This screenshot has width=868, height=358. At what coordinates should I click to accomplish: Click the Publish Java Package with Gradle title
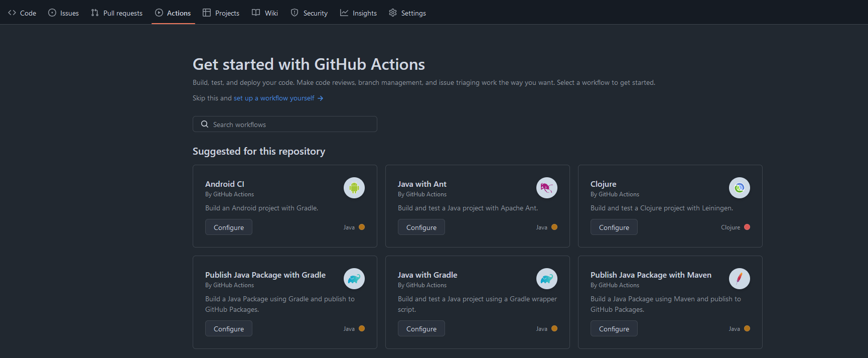(265, 275)
